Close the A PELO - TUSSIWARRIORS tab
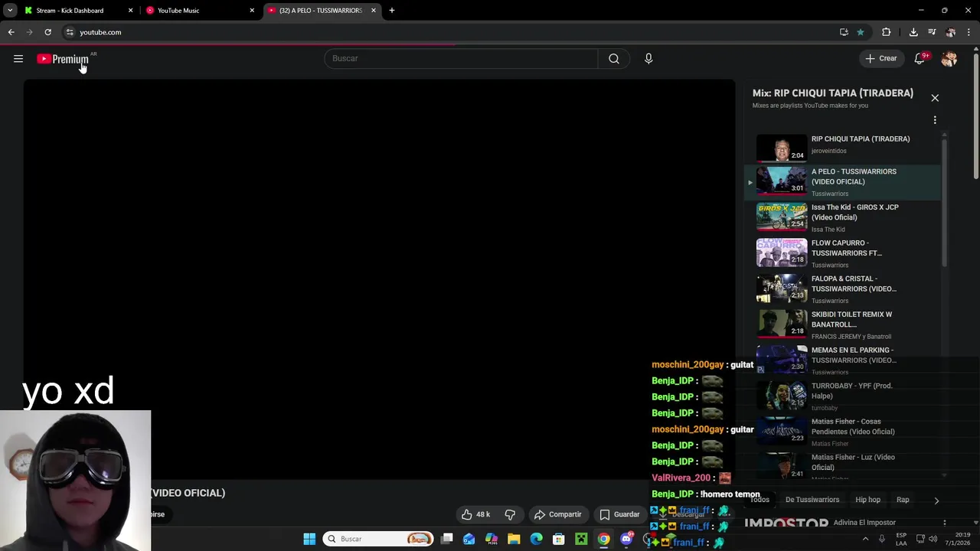The width and height of the screenshot is (980, 551). (374, 11)
